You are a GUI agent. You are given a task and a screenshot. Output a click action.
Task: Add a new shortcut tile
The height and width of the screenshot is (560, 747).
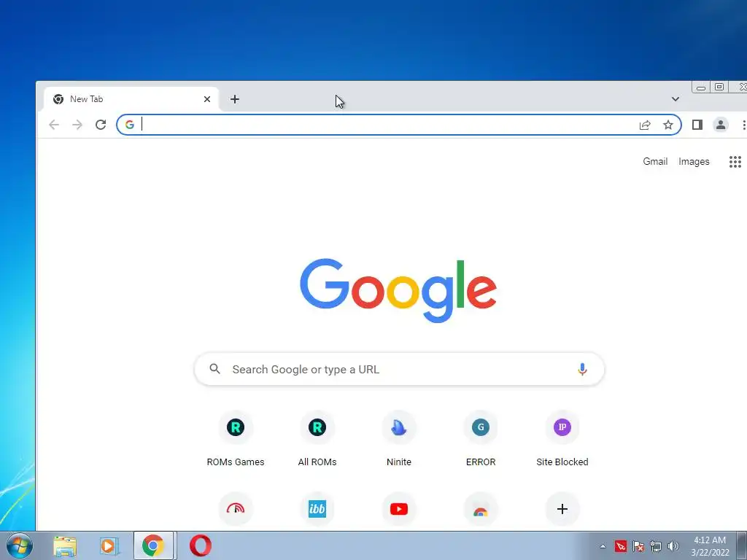coord(562,509)
